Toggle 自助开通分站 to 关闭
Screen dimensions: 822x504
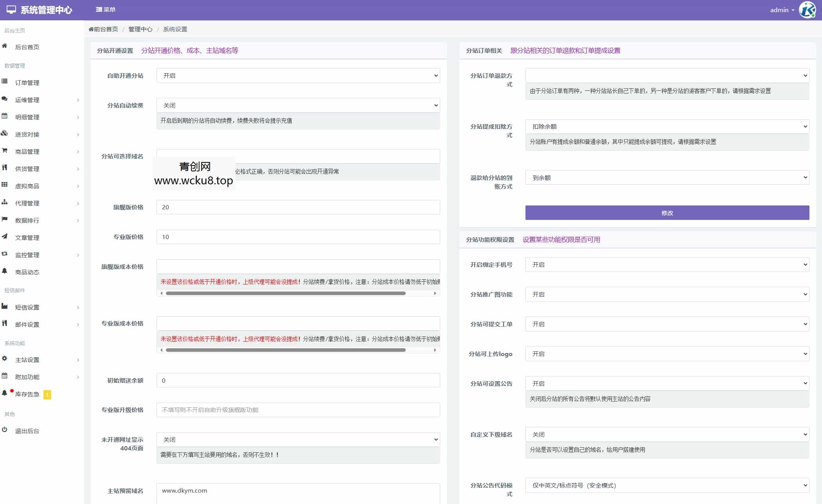coord(298,76)
